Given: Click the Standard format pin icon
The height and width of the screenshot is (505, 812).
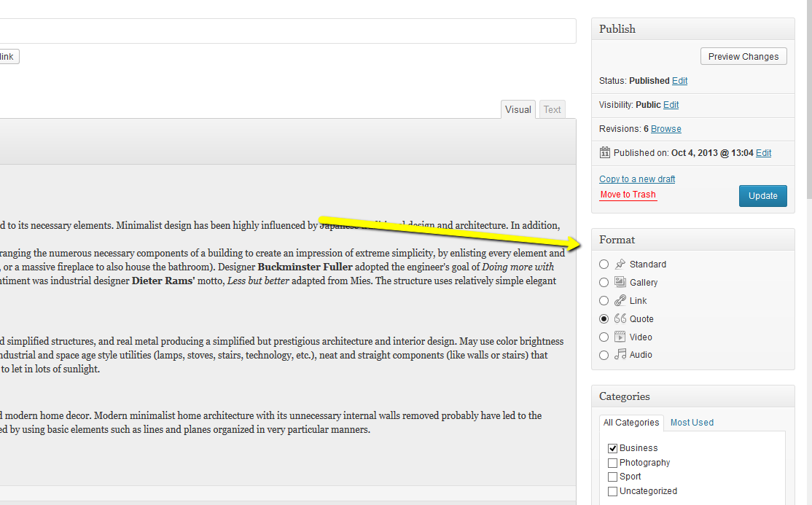Looking at the screenshot, I should click(x=620, y=265).
